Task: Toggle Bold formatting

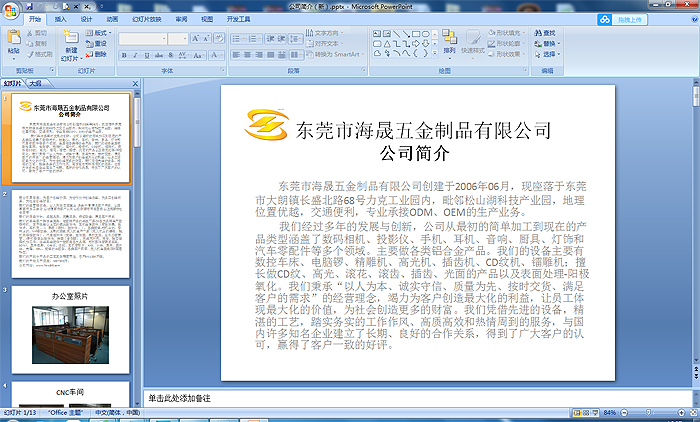Action: (x=124, y=56)
